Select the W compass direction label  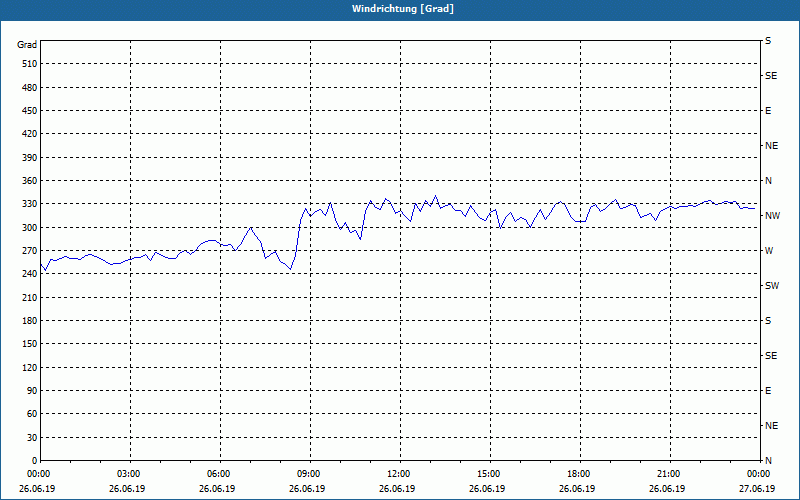769,251
